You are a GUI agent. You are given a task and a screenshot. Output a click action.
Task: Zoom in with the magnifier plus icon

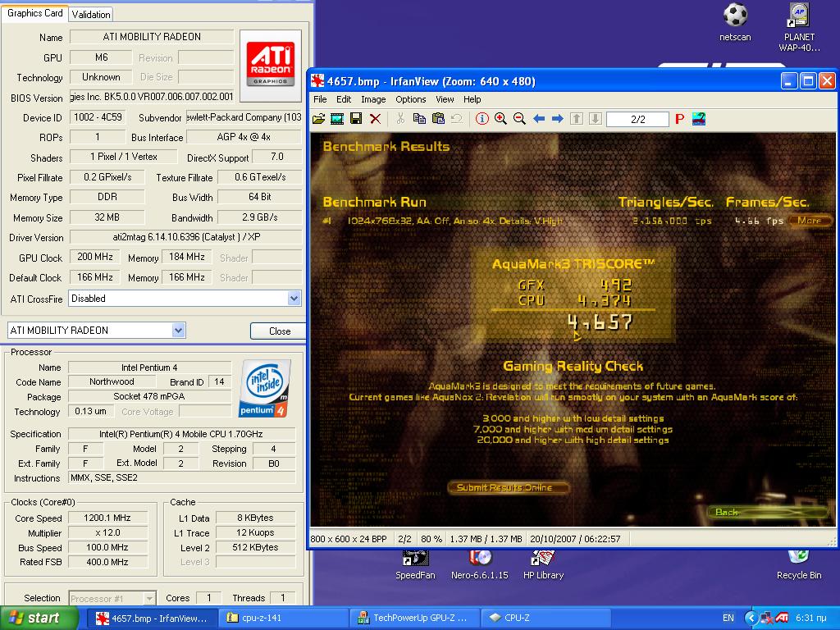[x=501, y=119]
